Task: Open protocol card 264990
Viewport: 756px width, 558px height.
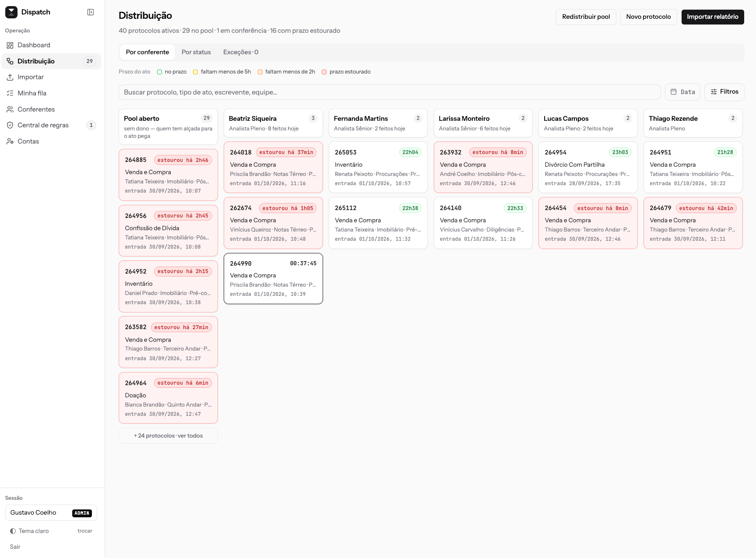Action: pyautogui.click(x=273, y=278)
